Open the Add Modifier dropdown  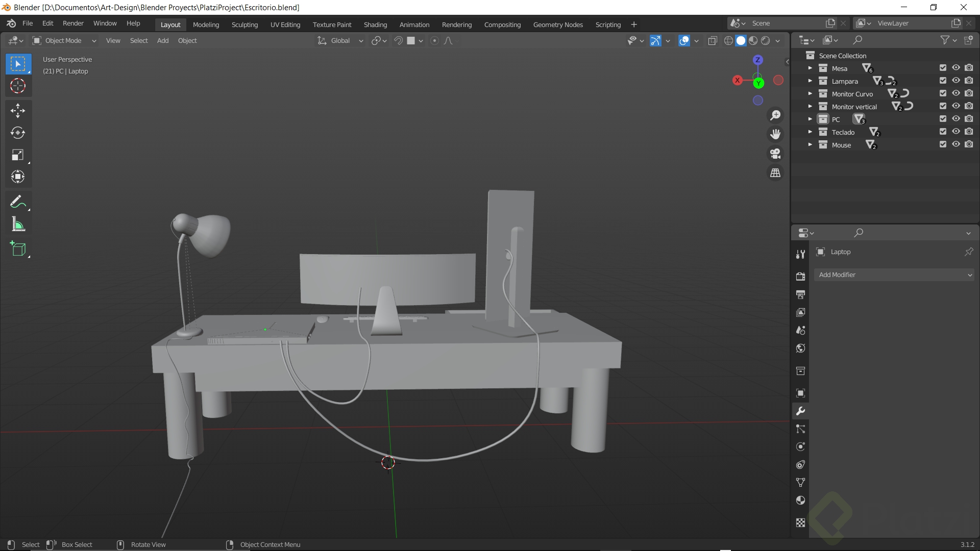[894, 274]
